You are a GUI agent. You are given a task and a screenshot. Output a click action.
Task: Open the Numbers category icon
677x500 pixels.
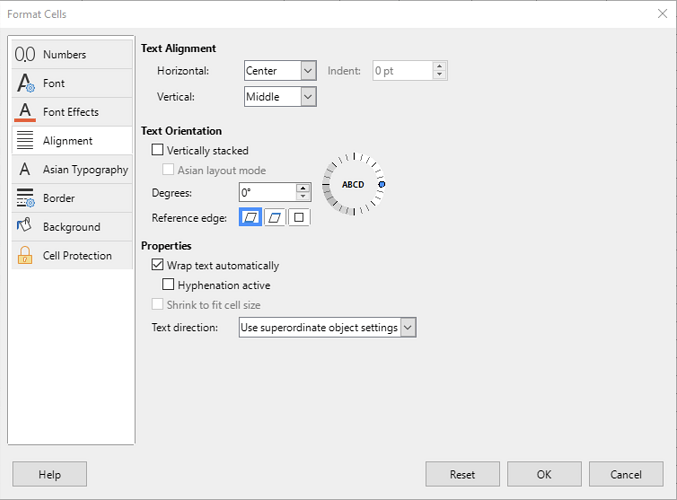click(x=25, y=54)
